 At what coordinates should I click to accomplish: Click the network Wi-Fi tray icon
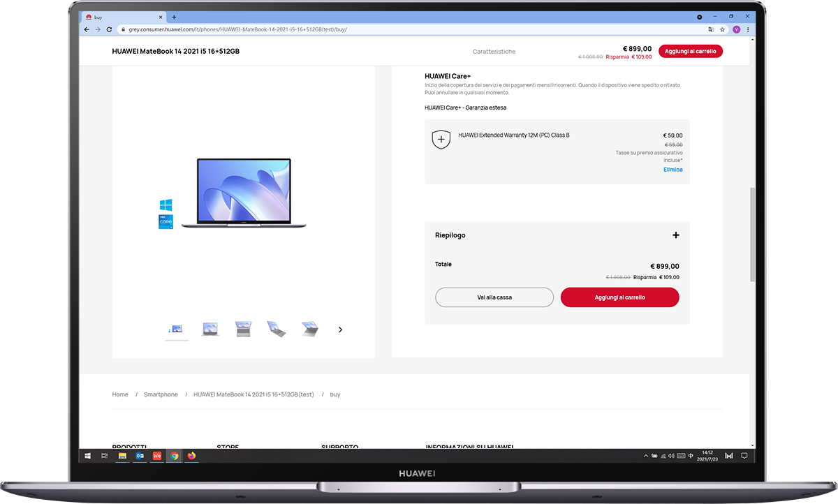coord(663,456)
